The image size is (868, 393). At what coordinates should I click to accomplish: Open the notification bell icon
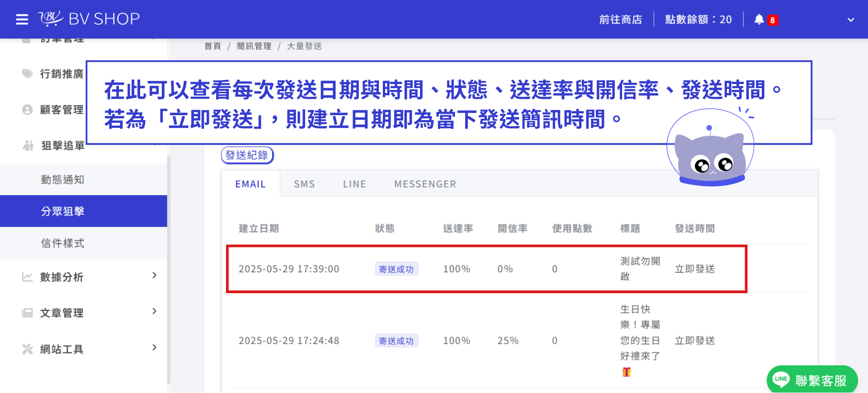coord(759,19)
